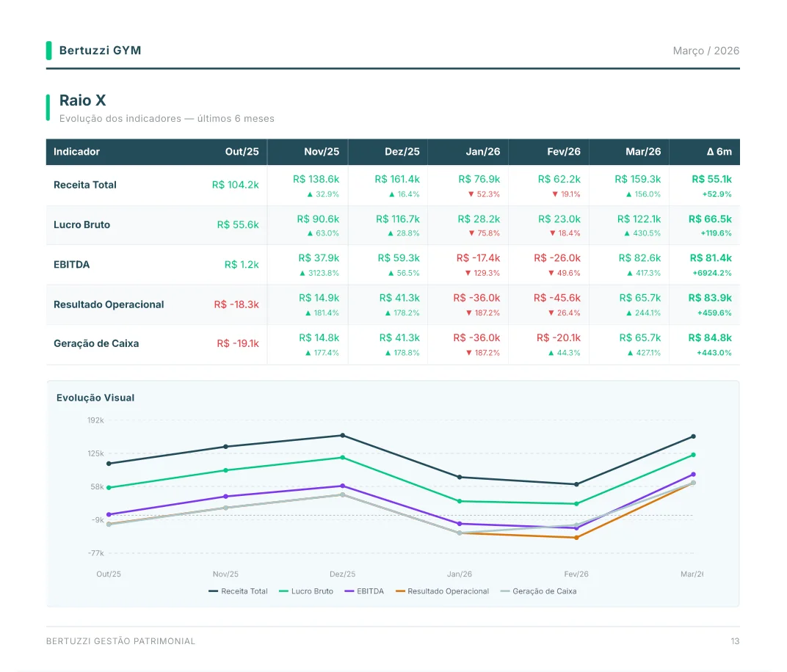
Task: Click Lucro Bruto Mar/26 value R$ 122.1k
Action: 639,219
